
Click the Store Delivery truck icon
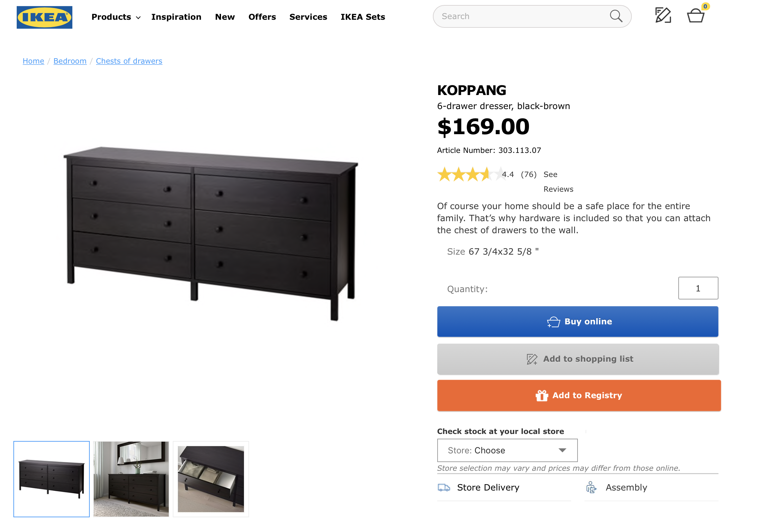point(444,487)
